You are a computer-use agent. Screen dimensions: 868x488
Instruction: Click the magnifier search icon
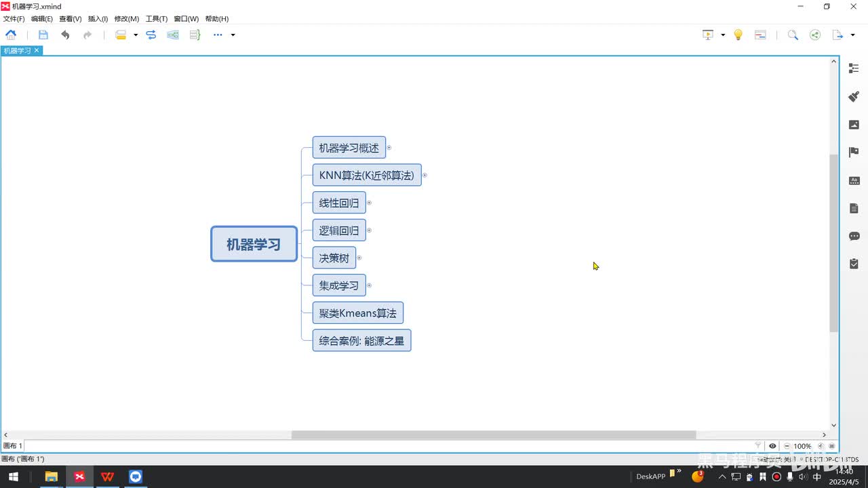(793, 35)
